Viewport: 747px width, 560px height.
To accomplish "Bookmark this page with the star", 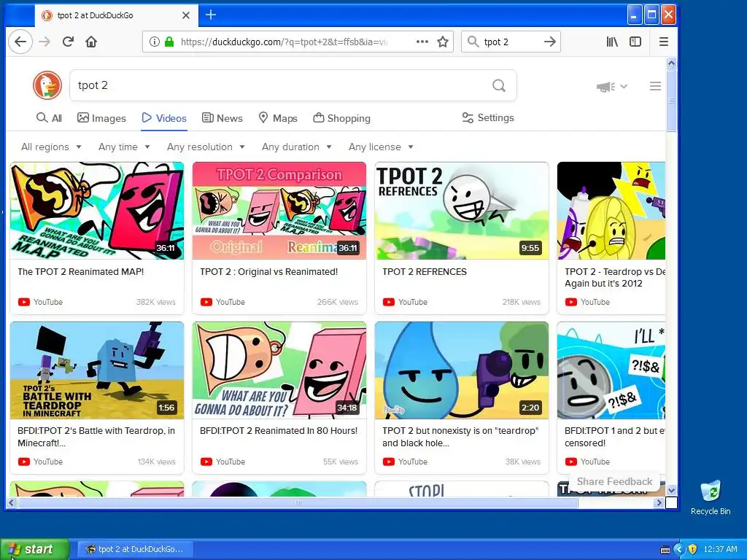I will click(x=443, y=42).
